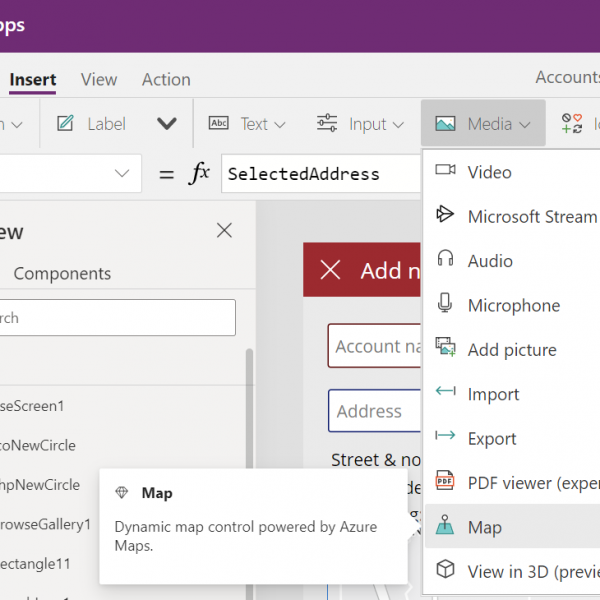Click the premium diamond icon in tooltip
This screenshot has width=600, height=600.
(x=122, y=492)
